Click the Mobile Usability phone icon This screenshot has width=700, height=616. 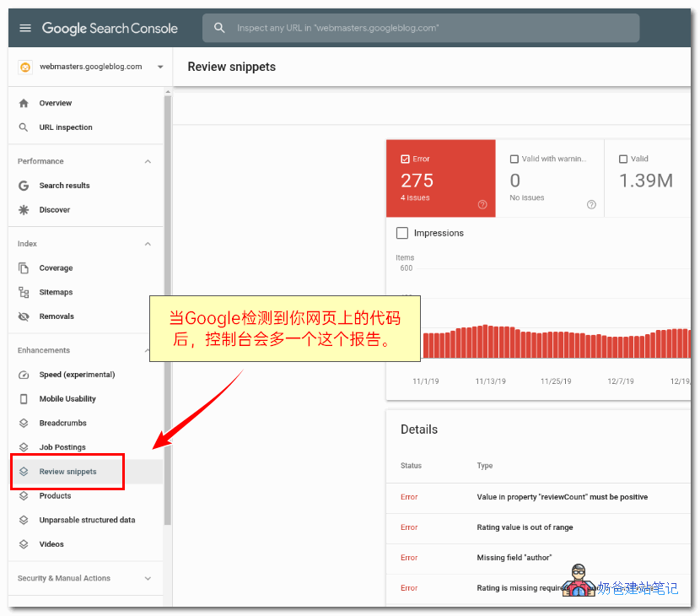[24, 399]
